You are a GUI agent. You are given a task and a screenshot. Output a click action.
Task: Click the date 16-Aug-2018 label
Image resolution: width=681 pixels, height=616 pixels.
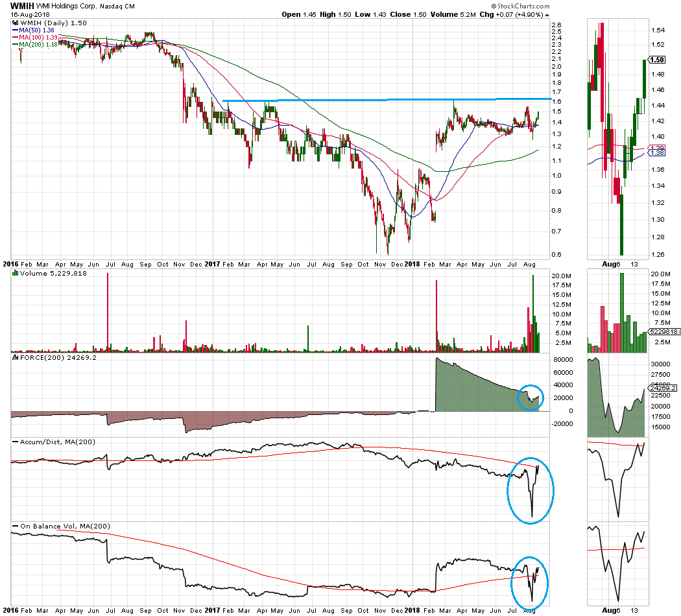coord(30,14)
